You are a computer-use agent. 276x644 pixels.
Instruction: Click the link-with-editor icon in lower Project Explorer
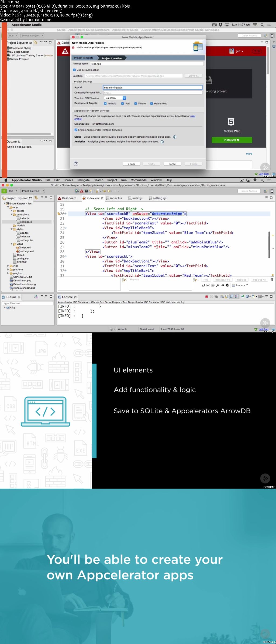pyautogui.click(x=36, y=198)
